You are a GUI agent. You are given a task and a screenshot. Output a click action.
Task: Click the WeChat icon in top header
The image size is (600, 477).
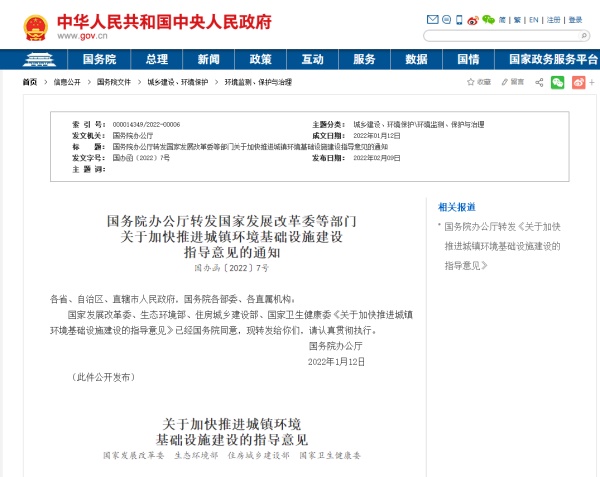(488, 19)
